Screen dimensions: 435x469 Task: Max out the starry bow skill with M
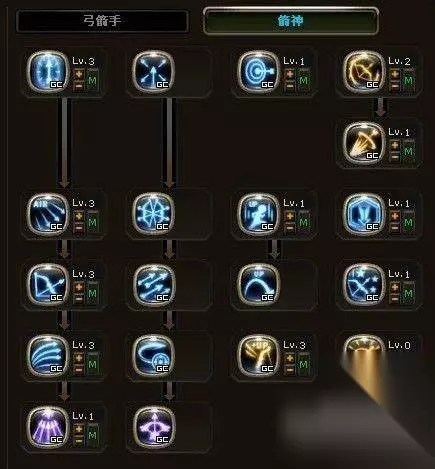[408, 293]
